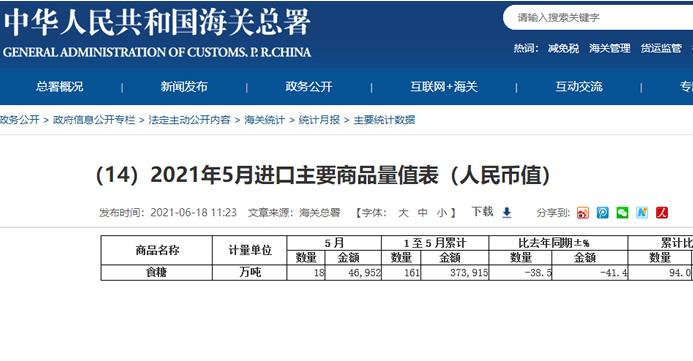Click the 海关管理 hot keyword link
Image resolution: width=693 pixels, height=361 pixels.
610,48
